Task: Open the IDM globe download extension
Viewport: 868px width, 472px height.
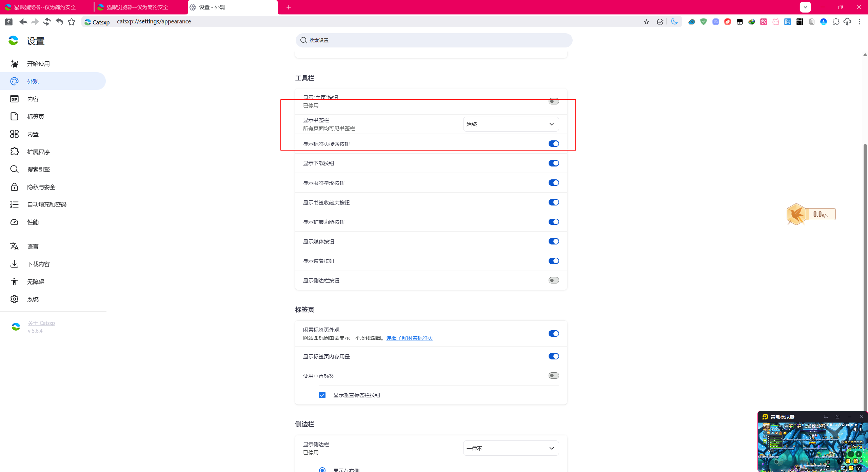Action: point(752,22)
